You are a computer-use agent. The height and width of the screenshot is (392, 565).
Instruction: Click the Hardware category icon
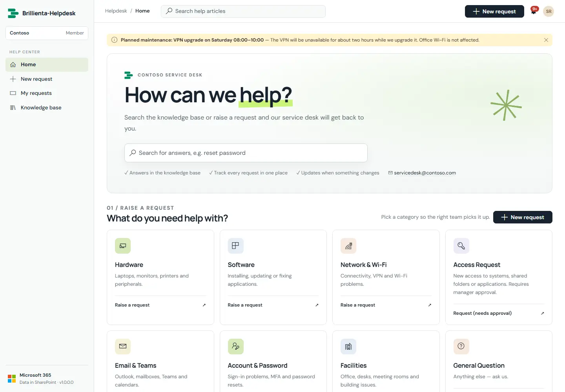pyautogui.click(x=123, y=246)
